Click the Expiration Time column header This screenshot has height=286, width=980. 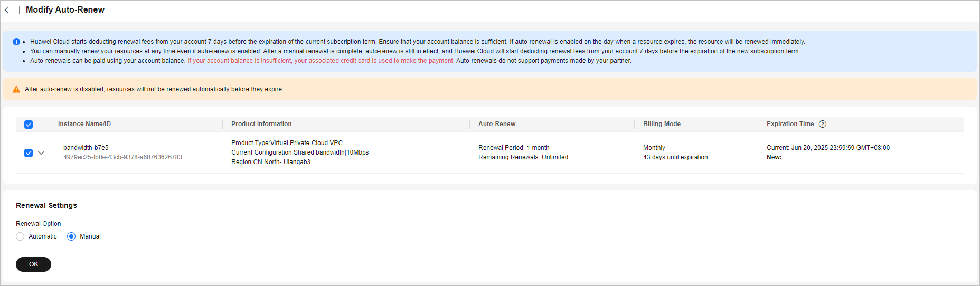coord(790,124)
